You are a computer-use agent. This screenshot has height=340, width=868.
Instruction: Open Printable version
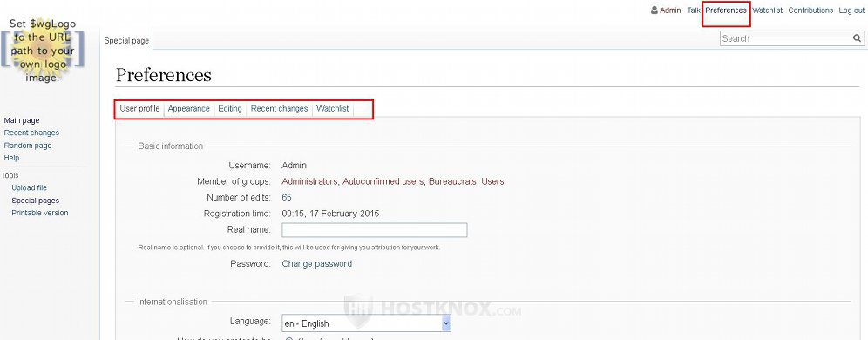[40, 213]
